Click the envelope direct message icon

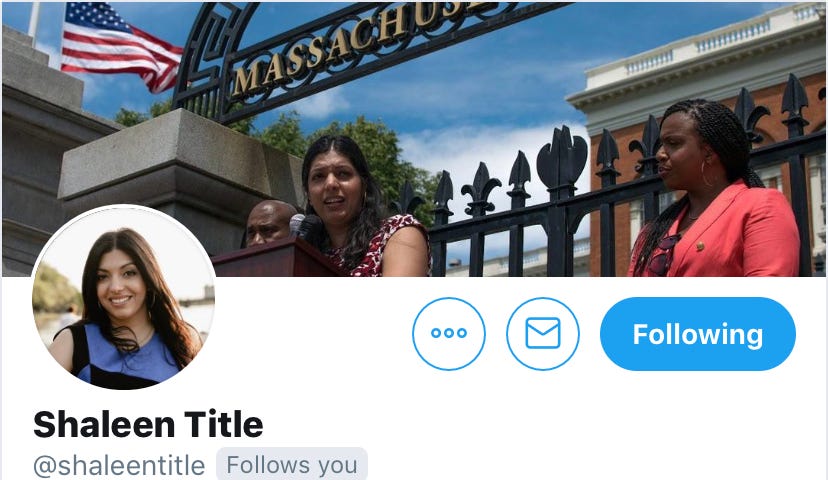(x=542, y=334)
